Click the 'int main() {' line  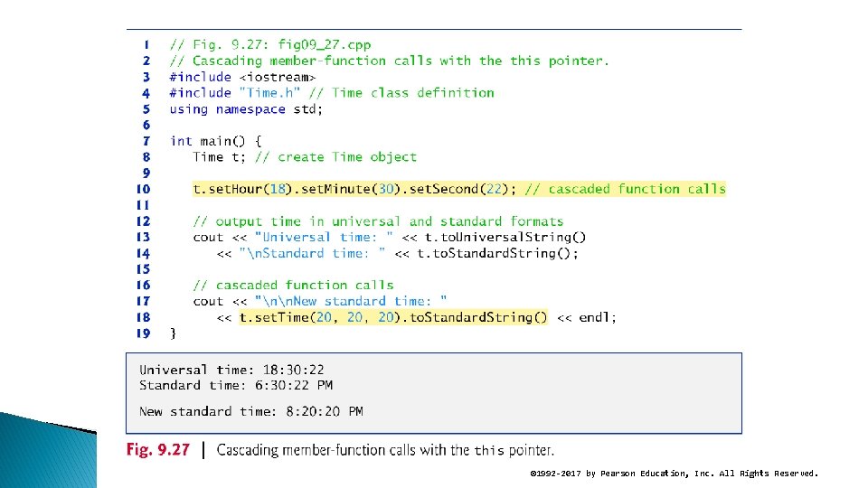point(215,141)
